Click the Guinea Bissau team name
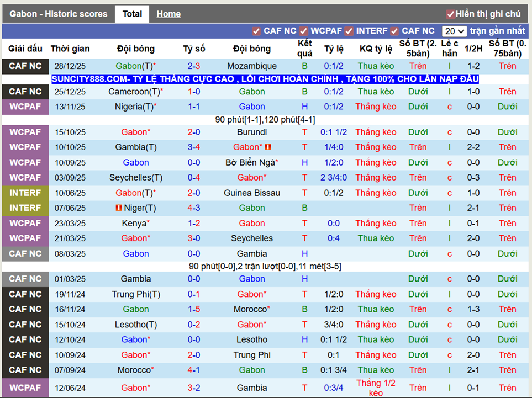This screenshot has height=398, width=532. click(252, 193)
